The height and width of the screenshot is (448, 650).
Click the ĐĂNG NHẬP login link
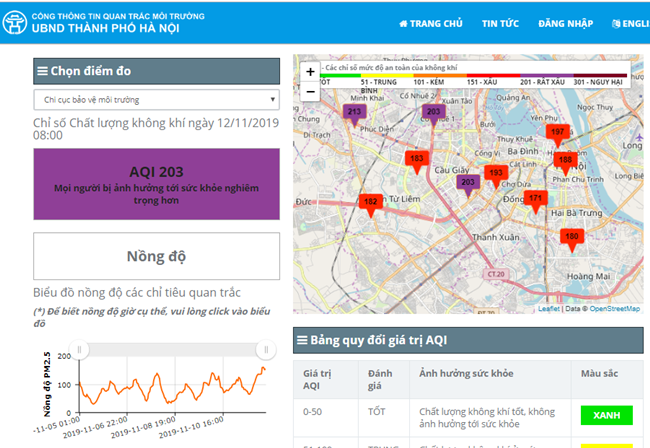tap(565, 23)
